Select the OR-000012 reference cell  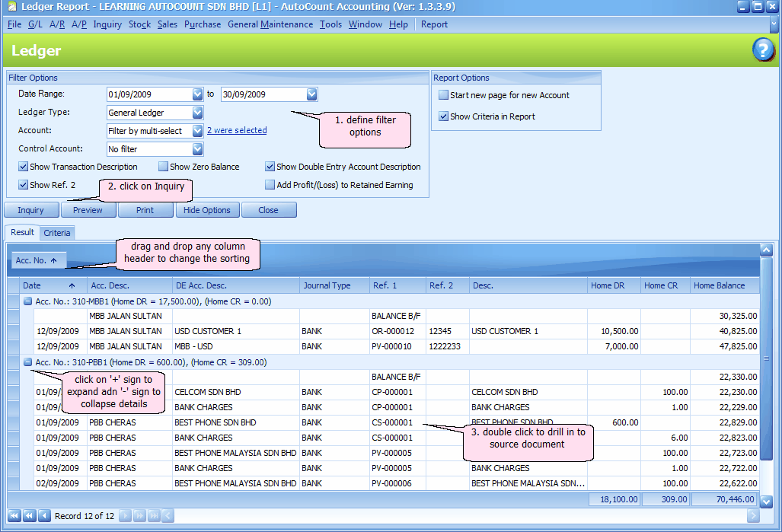[x=397, y=331]
